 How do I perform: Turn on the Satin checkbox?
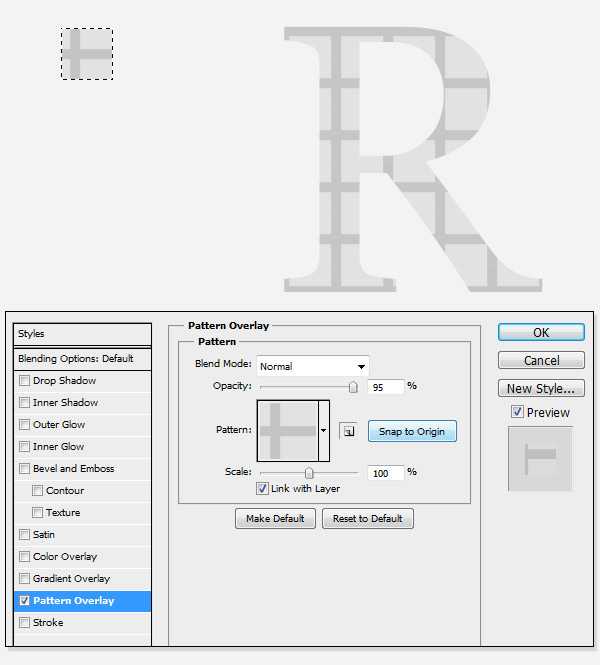click(25, 535)
